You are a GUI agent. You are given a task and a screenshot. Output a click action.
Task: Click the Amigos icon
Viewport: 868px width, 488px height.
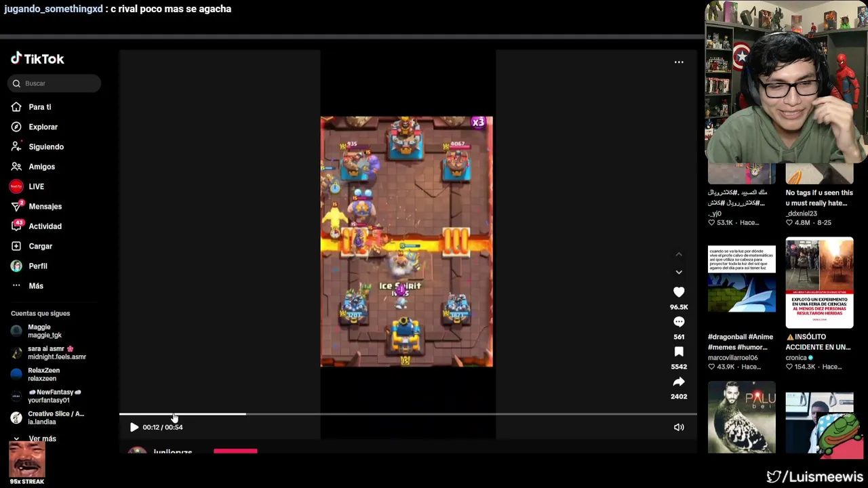tap(16, 167)
